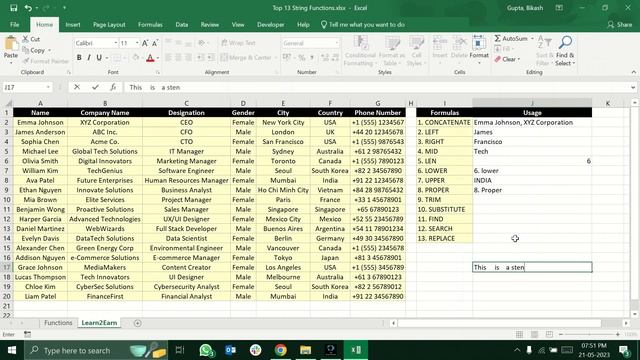Toggle Underline formatting

point(99,58)
